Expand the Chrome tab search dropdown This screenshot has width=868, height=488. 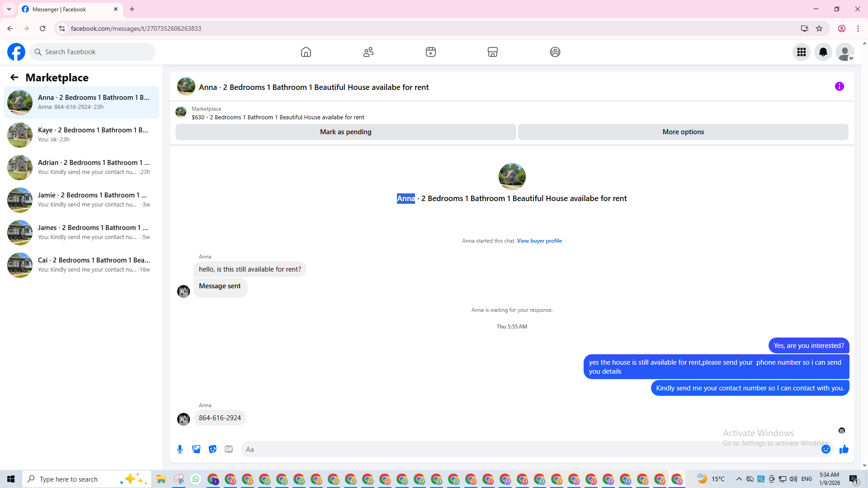coord(9,9)
